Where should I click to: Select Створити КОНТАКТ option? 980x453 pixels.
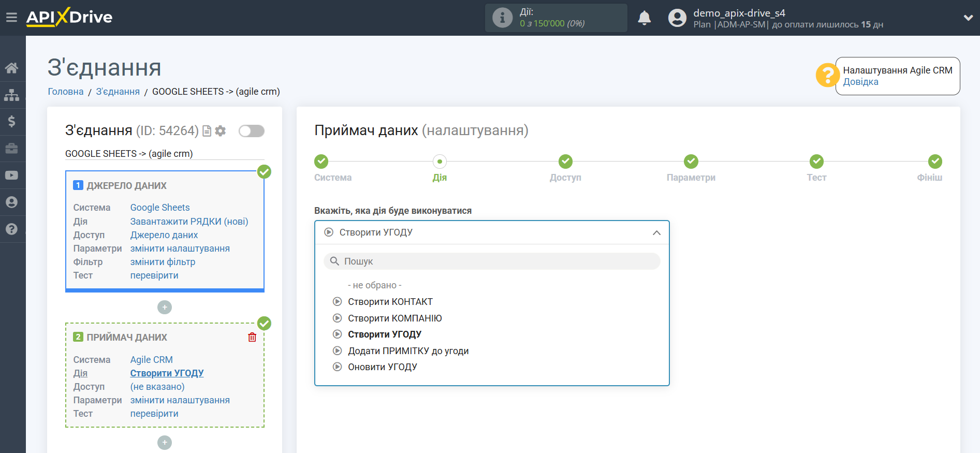390,302
